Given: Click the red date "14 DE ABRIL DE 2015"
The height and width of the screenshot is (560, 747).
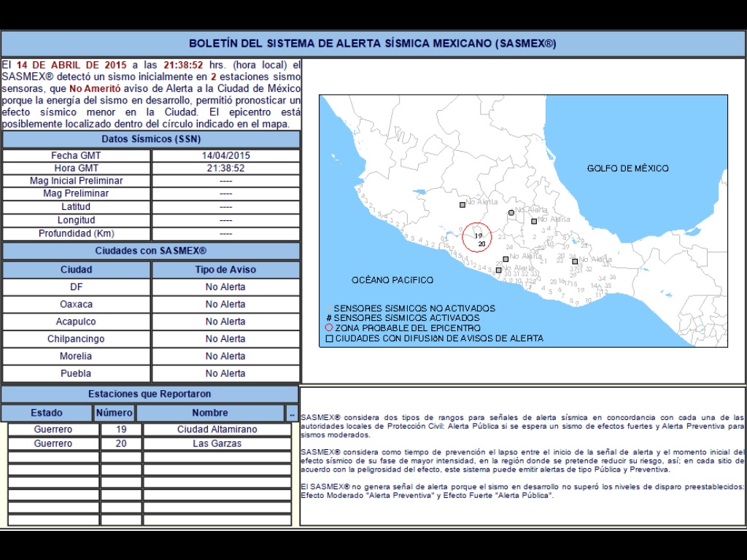Looking at the screenshot, I should pyautogui.click(x=71, y=65).
